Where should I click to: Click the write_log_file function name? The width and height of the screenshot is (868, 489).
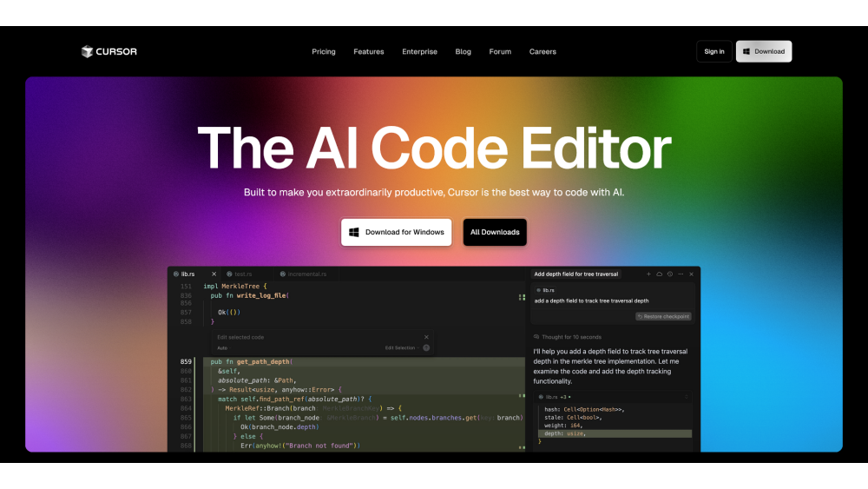(261, 295)
